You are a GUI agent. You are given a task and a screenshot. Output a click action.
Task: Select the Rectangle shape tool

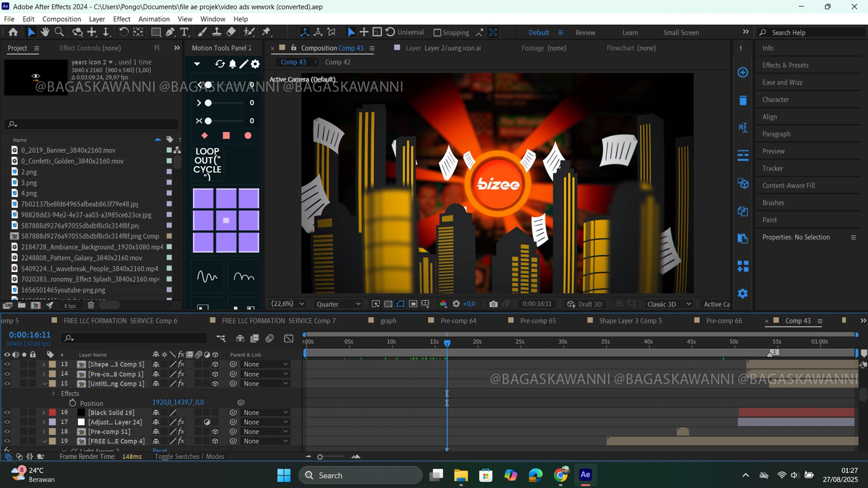pos(156,32)
